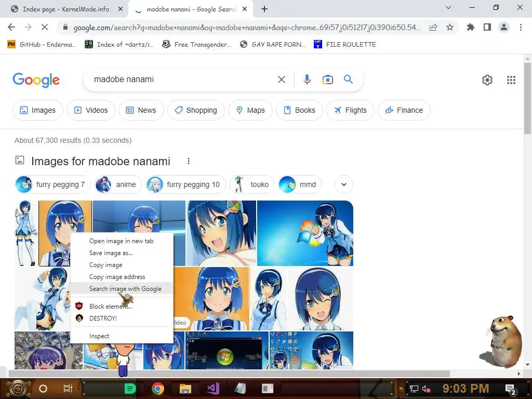Open tab search dropdown chevron
Viewport: 532px width, 399px height.
pos(448,7)
